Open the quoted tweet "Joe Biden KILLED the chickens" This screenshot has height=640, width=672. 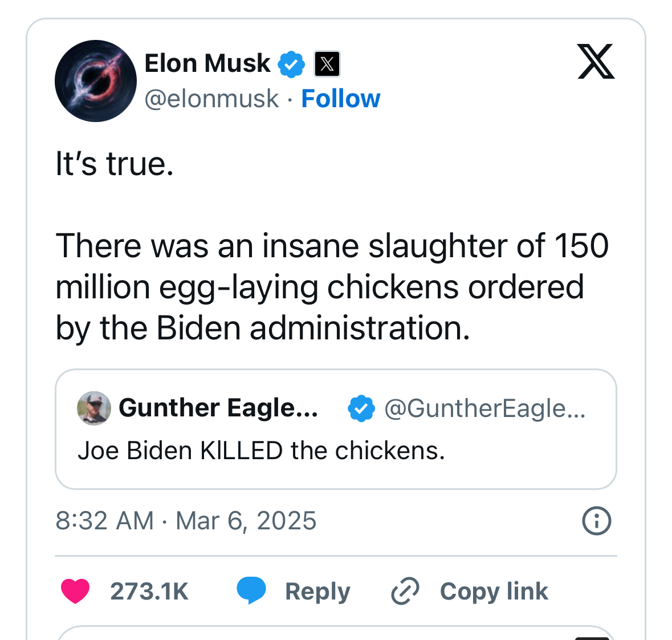(261, 451)
